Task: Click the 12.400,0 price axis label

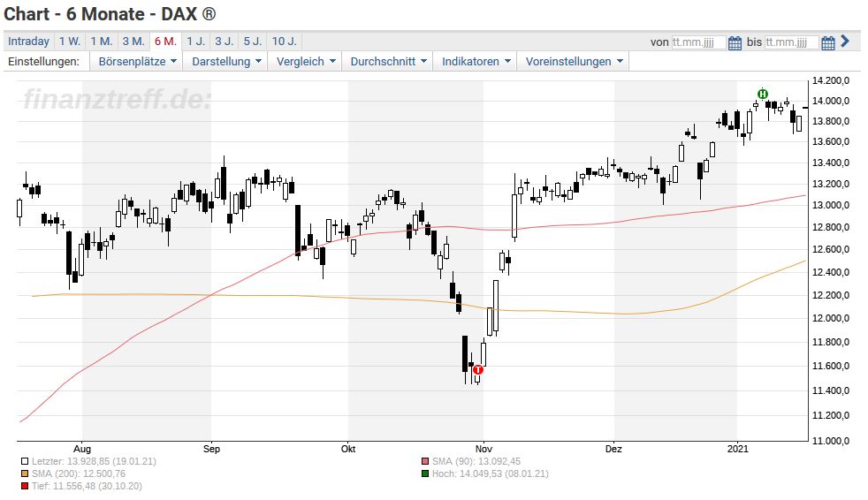Action: point(830,272)
